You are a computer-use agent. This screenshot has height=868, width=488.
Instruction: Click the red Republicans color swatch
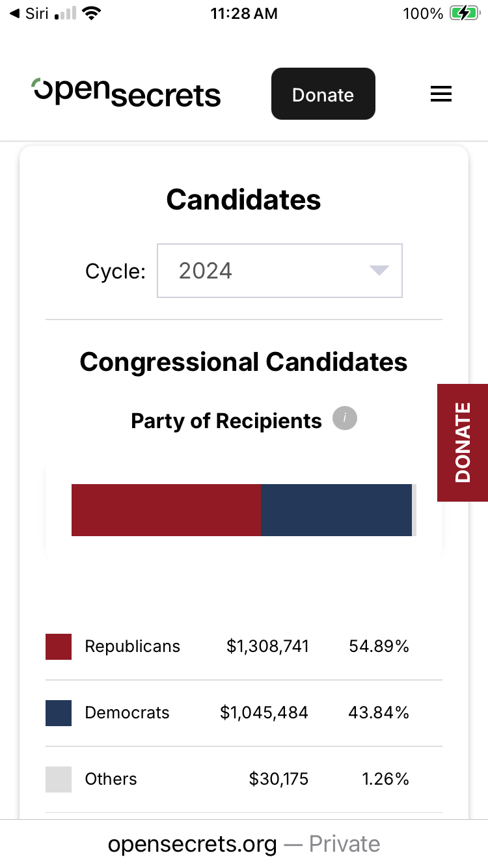[x=59, y=647]
